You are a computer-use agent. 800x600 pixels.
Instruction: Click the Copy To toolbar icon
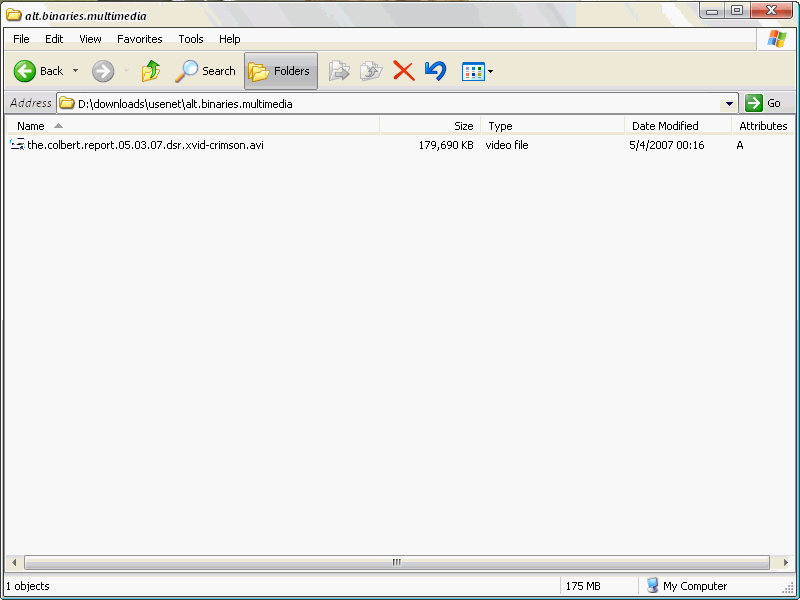371,71
